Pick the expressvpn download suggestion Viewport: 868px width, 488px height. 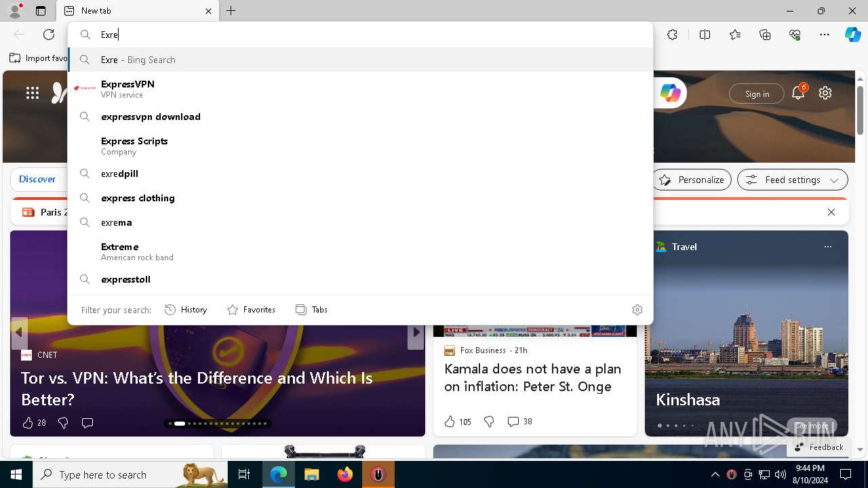tap(361, 117)
